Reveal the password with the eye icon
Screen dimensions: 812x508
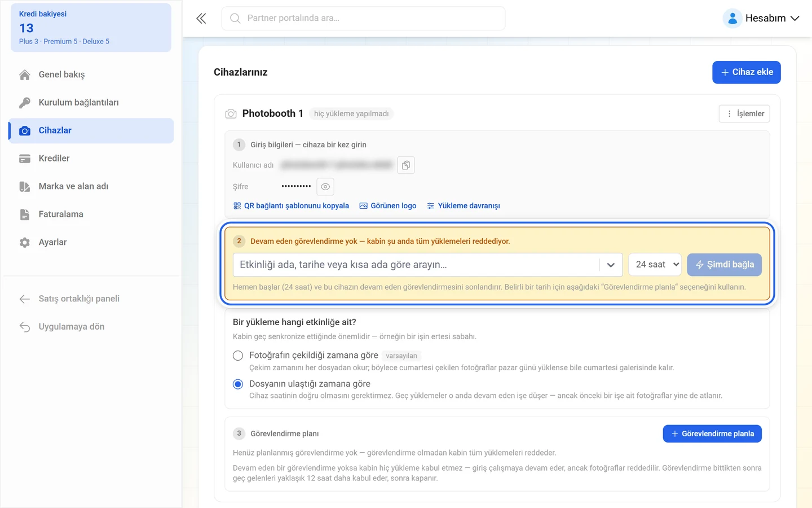[325, 187]
